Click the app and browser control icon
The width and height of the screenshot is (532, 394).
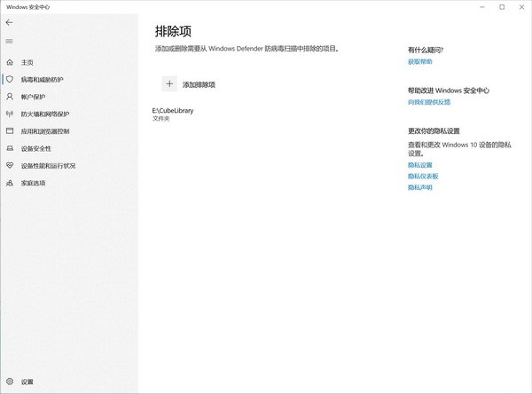[x=10, y=130]
